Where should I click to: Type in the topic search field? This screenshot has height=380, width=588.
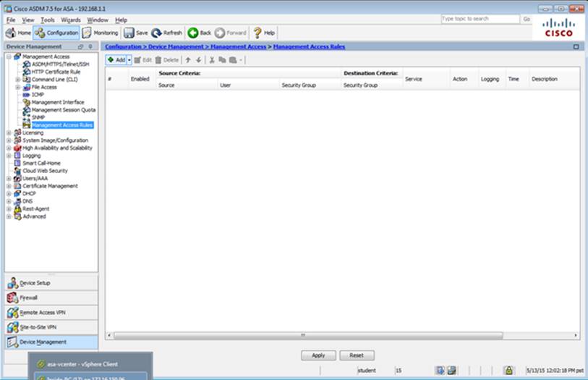[x=479, y=19]
